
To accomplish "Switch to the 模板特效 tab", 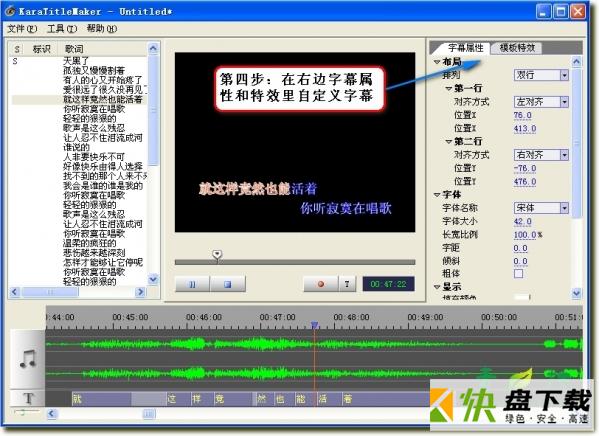I will tap(517, 48).
